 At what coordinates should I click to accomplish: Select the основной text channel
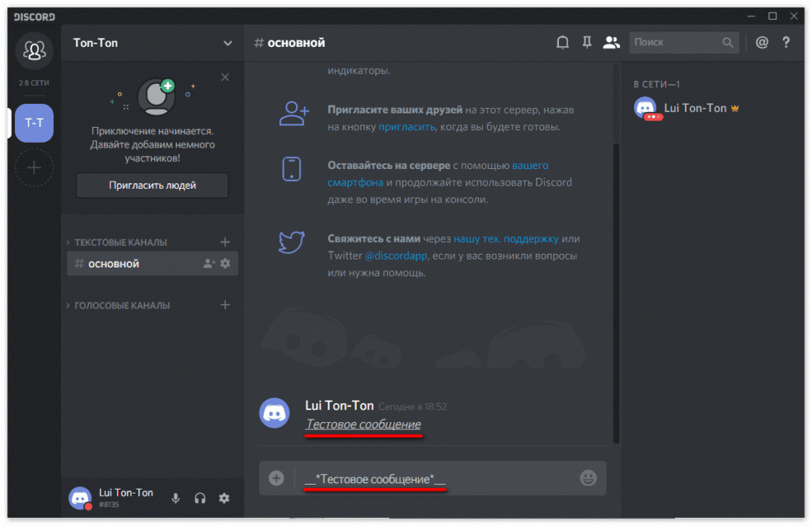(x=152, y=263)
